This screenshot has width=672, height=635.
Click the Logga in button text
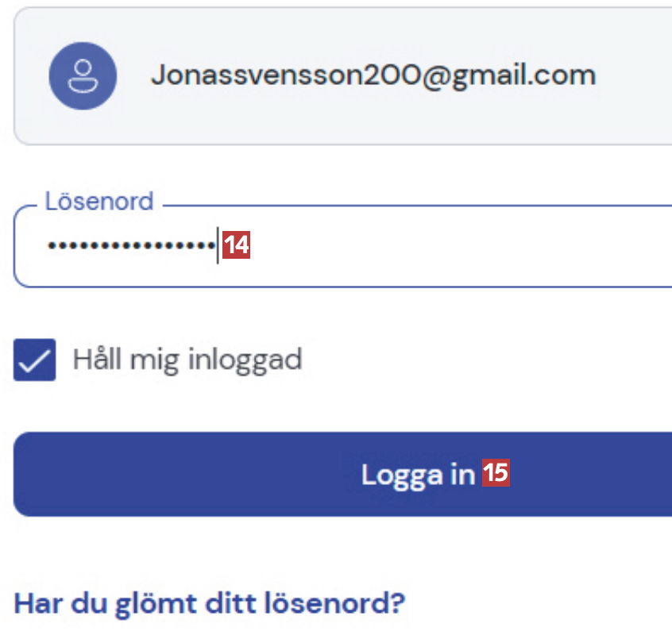(x=418, y=475)
